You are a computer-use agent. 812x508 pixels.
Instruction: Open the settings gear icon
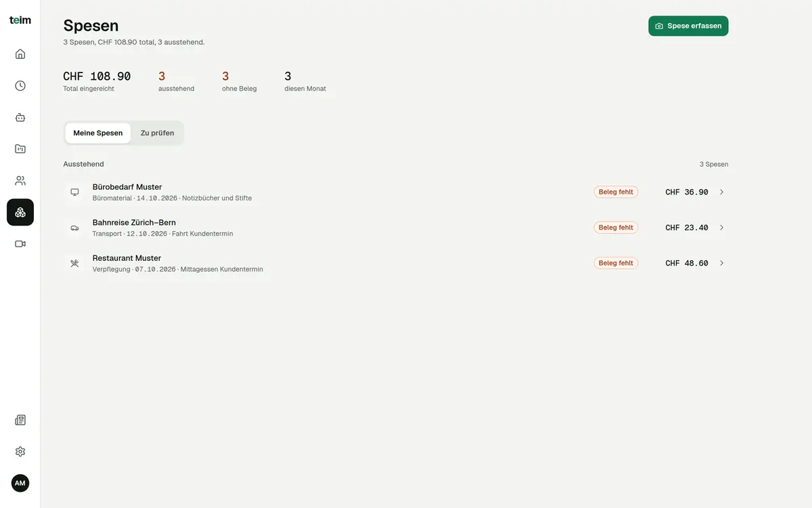(20, 452)
